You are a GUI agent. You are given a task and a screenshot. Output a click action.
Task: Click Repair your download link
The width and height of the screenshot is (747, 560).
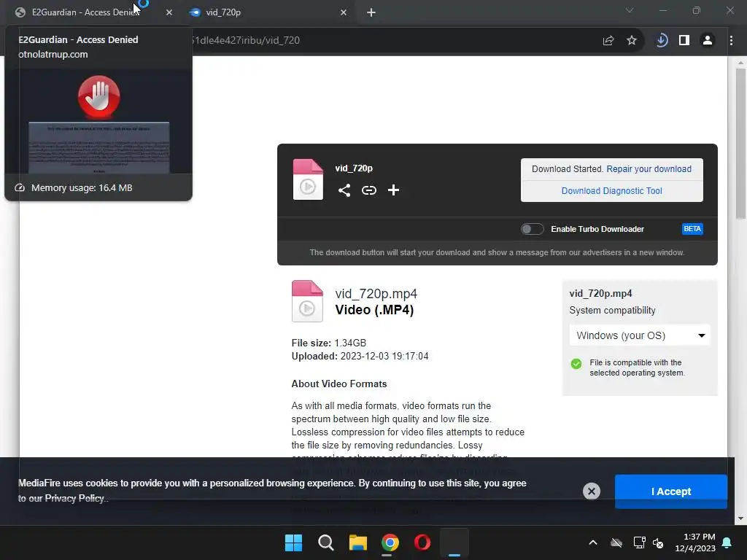pyautogui.click(x=649, y=169)
